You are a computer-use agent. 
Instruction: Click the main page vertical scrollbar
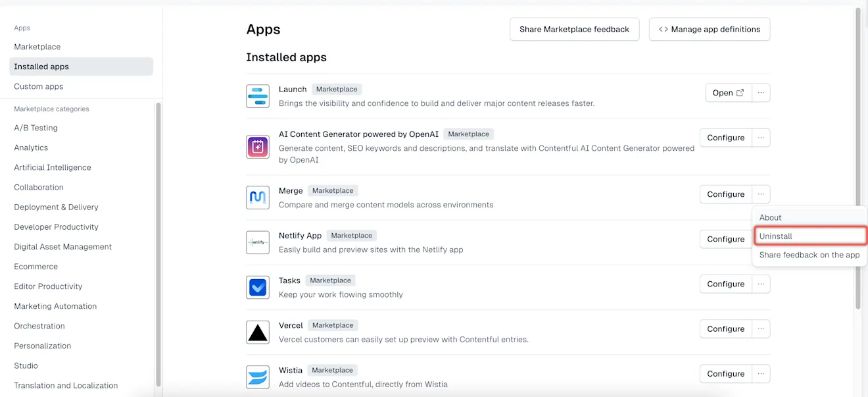[857, 158]
